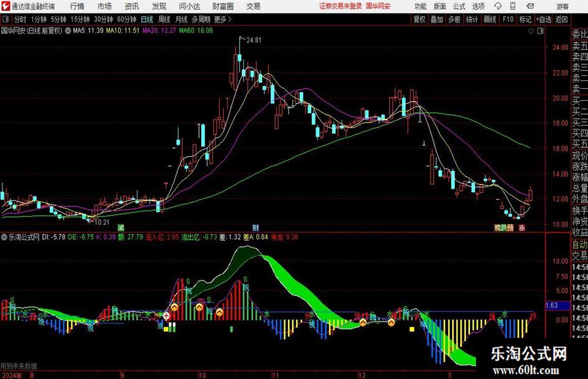The width and height of the screenshot is (588, 379).
Task: Click the red 涨 marker at chart bottom
Action: (521, 227)
